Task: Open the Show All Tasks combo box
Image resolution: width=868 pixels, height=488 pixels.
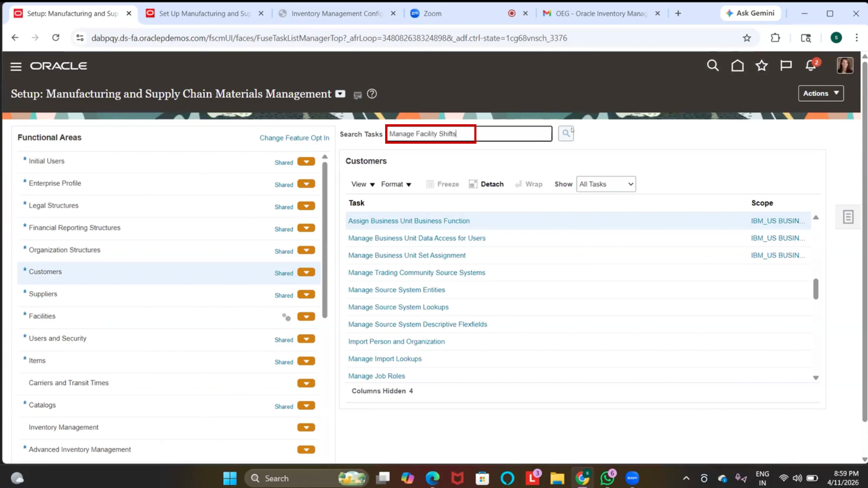Action: pos(606,184)
